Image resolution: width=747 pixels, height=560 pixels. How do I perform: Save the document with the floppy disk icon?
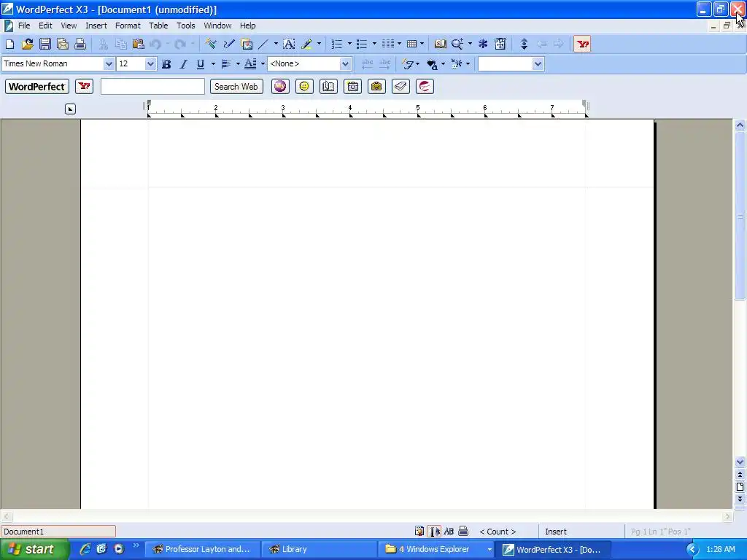[x=44, y=44]
